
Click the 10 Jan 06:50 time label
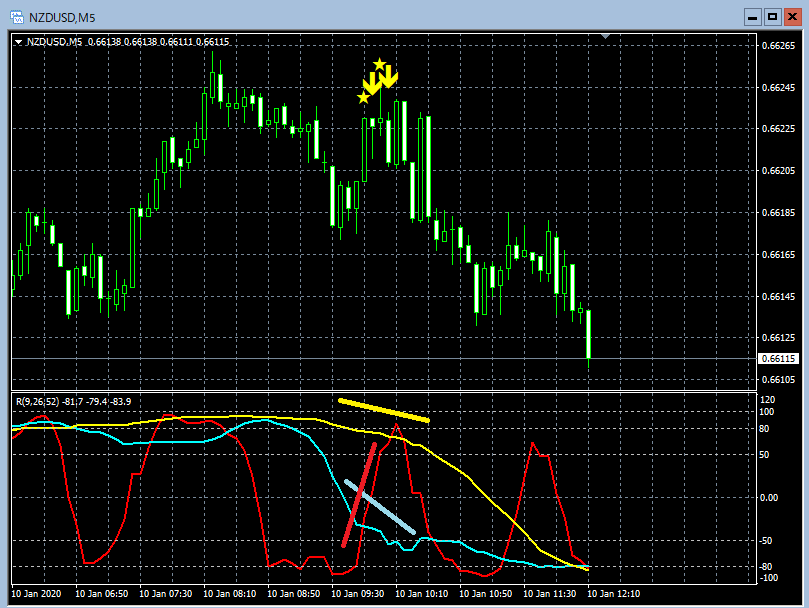point(102,594)
